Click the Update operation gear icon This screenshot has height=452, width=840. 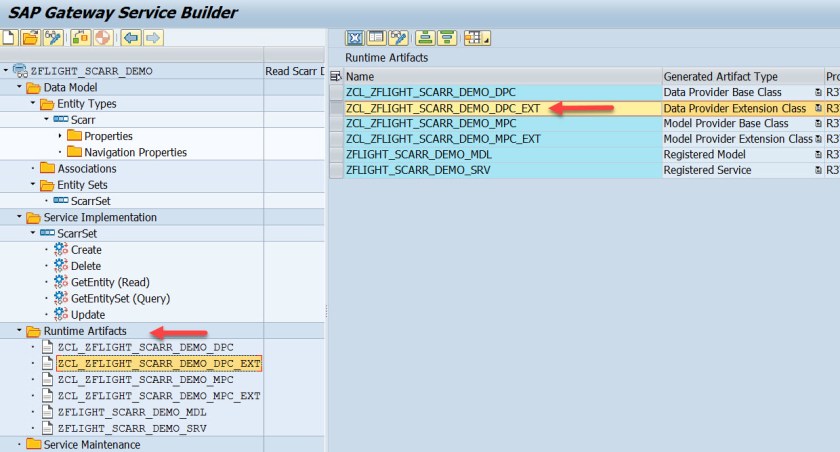(x=61, y=314)
